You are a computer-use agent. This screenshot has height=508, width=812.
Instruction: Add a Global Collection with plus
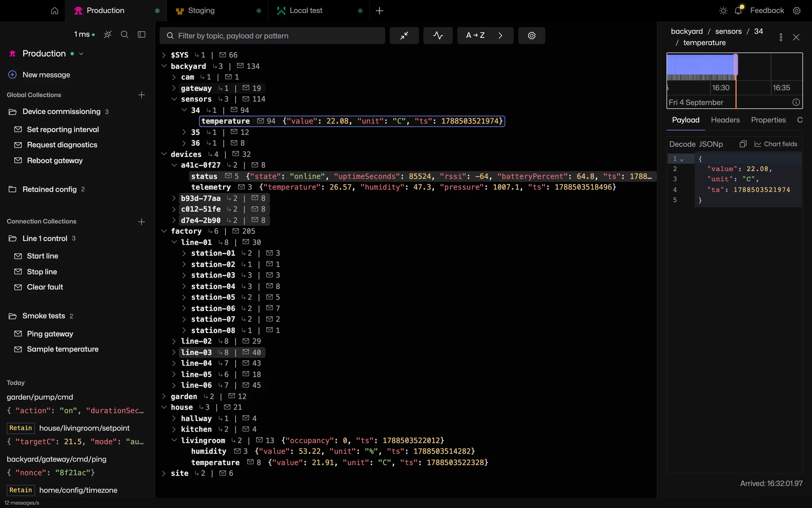point(142,95)
